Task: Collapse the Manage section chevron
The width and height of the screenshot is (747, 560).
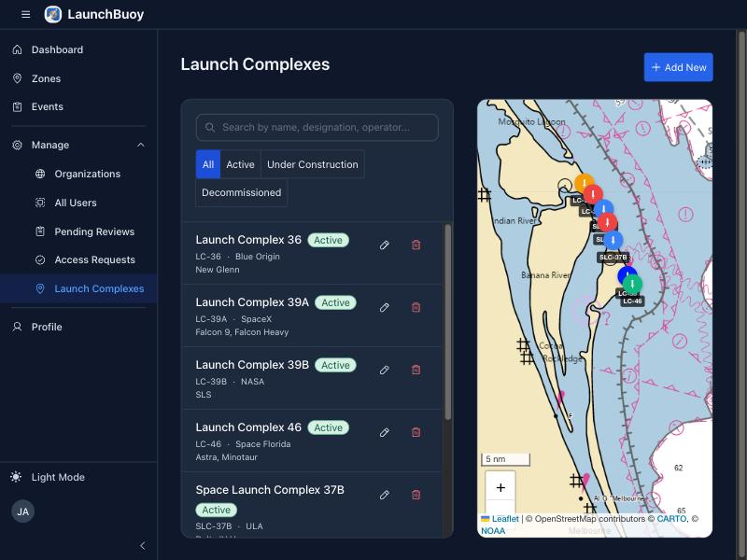Action: pyautogui.click(x=141, y=145)
